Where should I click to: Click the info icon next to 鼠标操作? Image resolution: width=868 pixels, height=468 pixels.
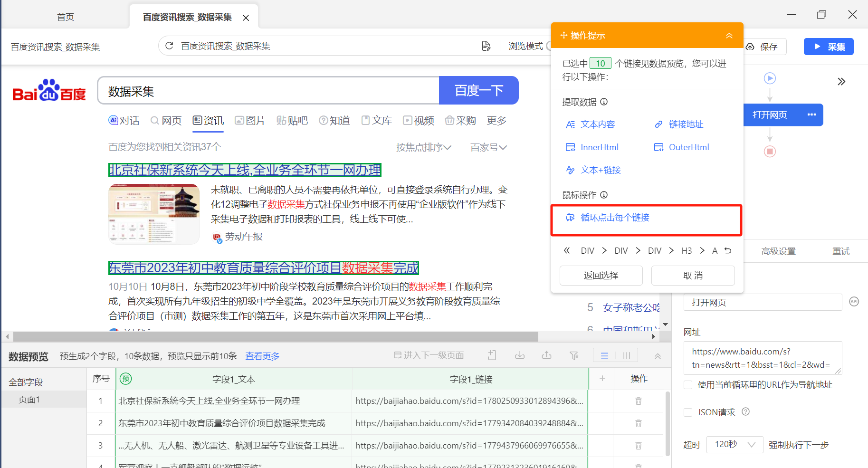click(x=604, y=195)
